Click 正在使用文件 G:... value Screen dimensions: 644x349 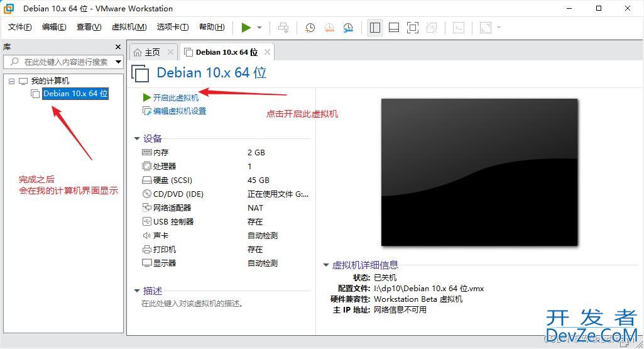pyautogui.click(x=278, y=194)
